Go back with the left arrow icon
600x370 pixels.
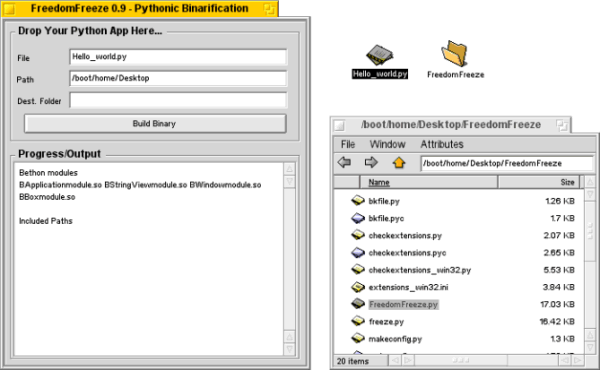pyautogui.click(x=344, y=163)
